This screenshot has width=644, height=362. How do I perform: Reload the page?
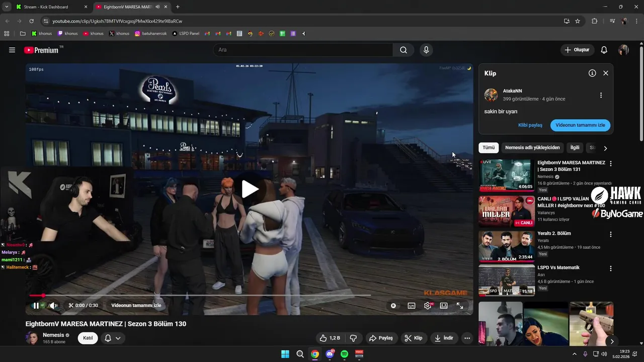[31, 21]
